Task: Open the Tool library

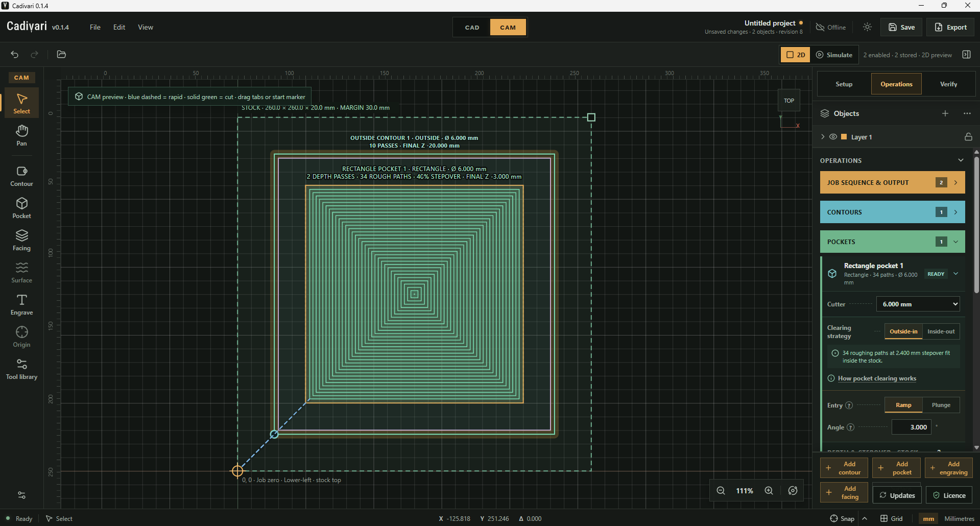Action: (x=21, y=369)
